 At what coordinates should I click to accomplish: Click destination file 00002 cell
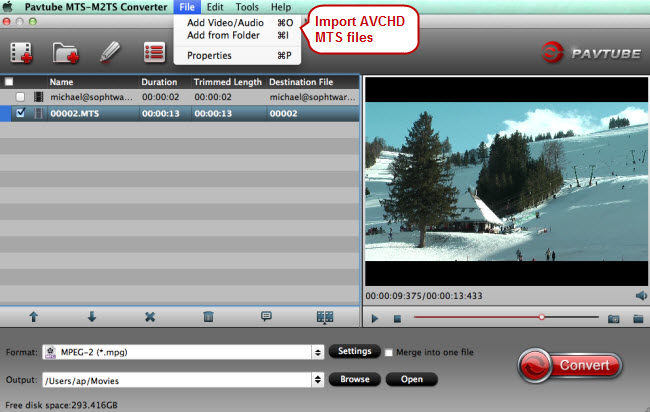283,114
